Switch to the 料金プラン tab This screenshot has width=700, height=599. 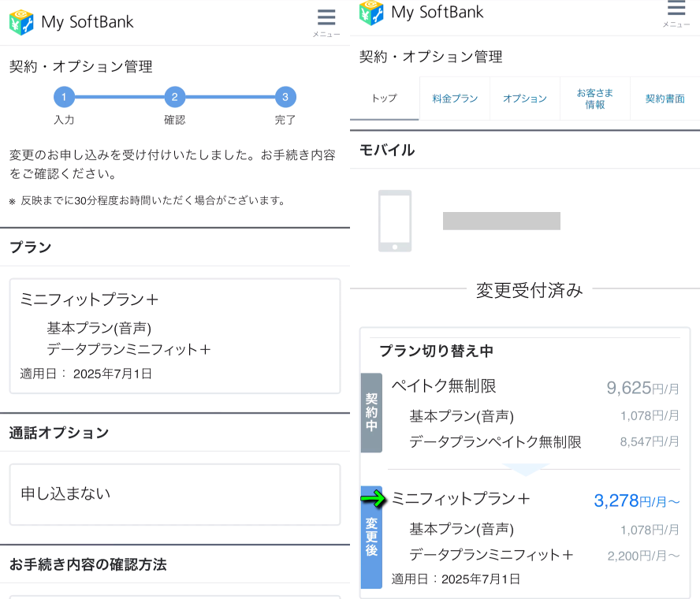coord(455,99)
